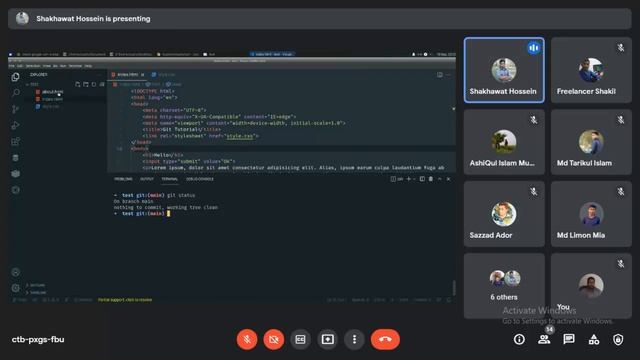Close the terminal panel with the X icon
640x360 pixels.
(448, 179)
